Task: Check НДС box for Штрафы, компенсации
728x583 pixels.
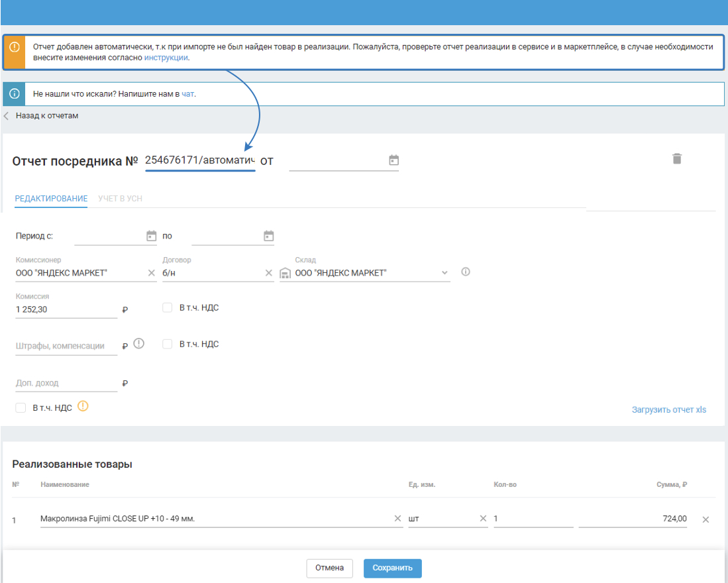Action: (x=168, y=344)
